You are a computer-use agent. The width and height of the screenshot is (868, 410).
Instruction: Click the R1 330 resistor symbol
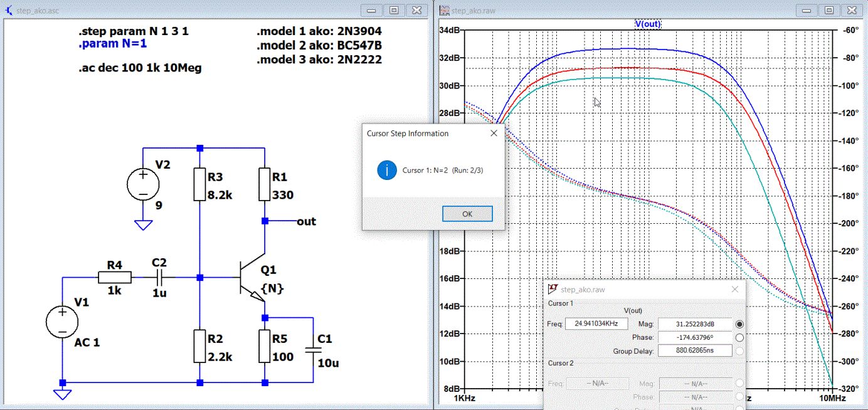point(265,184)
